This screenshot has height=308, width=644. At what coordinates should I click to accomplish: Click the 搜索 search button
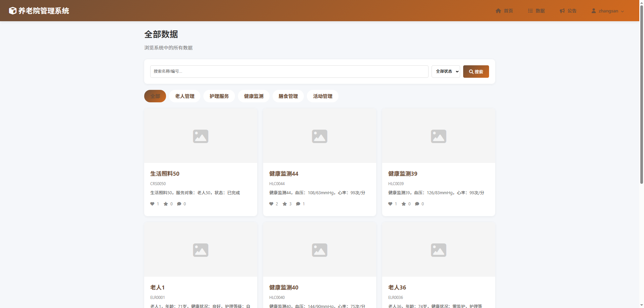[476, 72]
